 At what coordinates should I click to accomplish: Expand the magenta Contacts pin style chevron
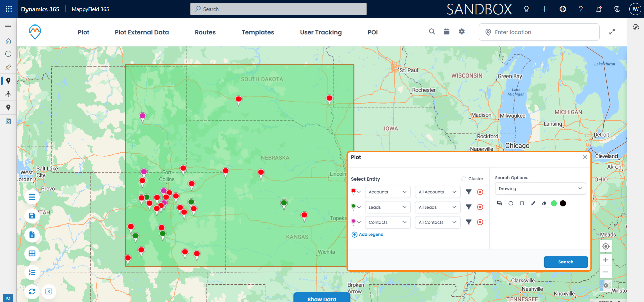click(359, 222)
